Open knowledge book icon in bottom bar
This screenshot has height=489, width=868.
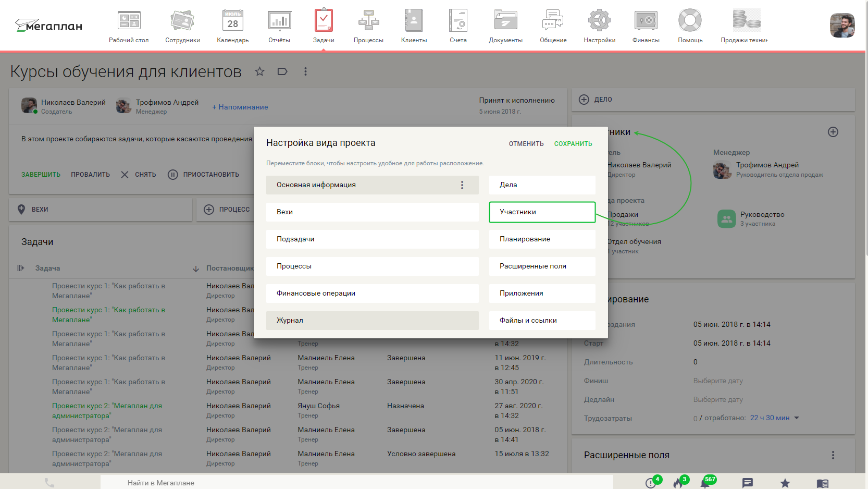823,483
